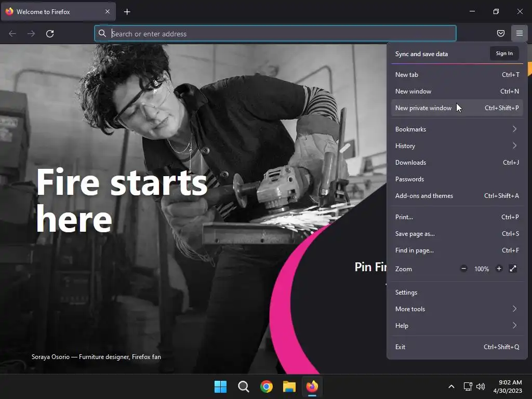Open network status tray icon

[468, 387]
